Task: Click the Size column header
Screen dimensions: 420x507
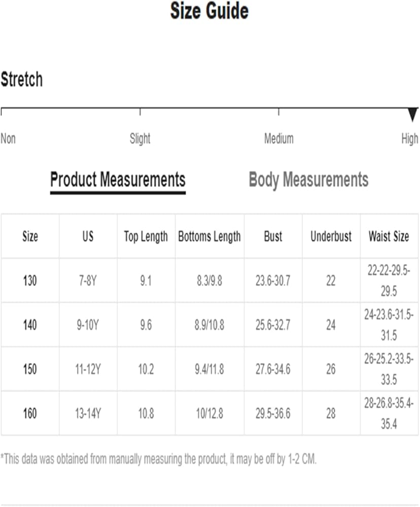Action: (x=30, y=236)
